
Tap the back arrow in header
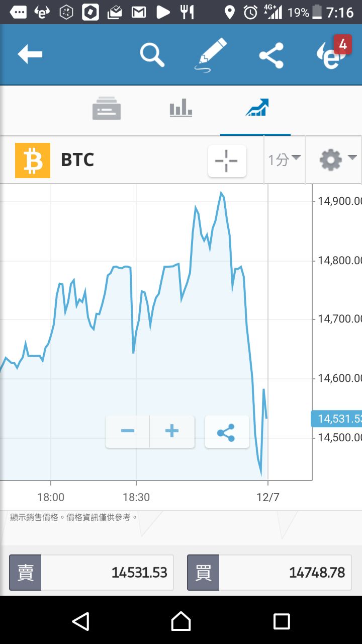tap(30, 54)
